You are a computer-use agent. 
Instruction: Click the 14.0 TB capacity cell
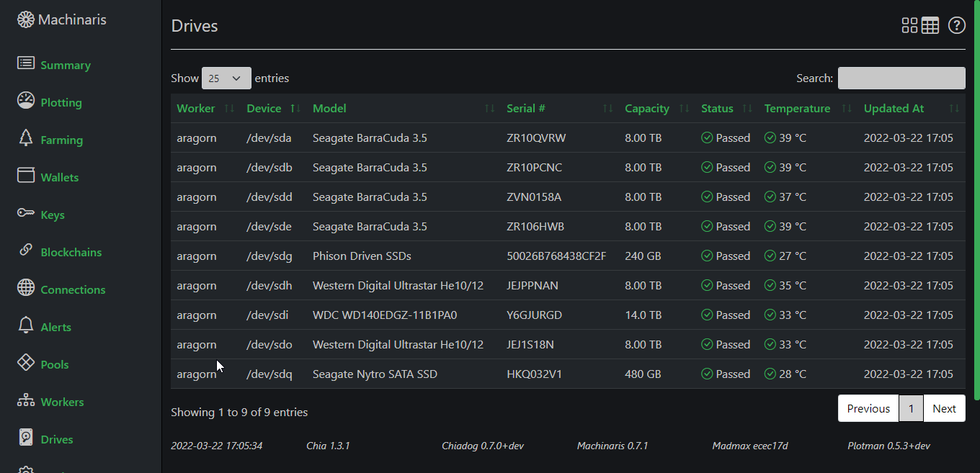(x=643, y=315)
